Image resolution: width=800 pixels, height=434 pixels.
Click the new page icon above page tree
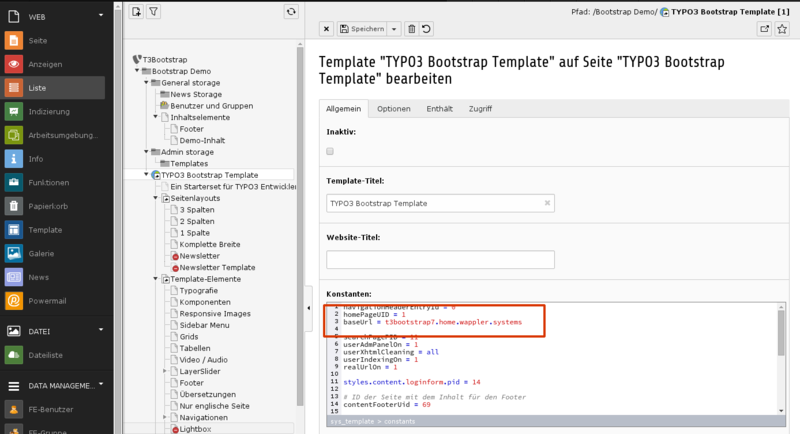[136, 11]
